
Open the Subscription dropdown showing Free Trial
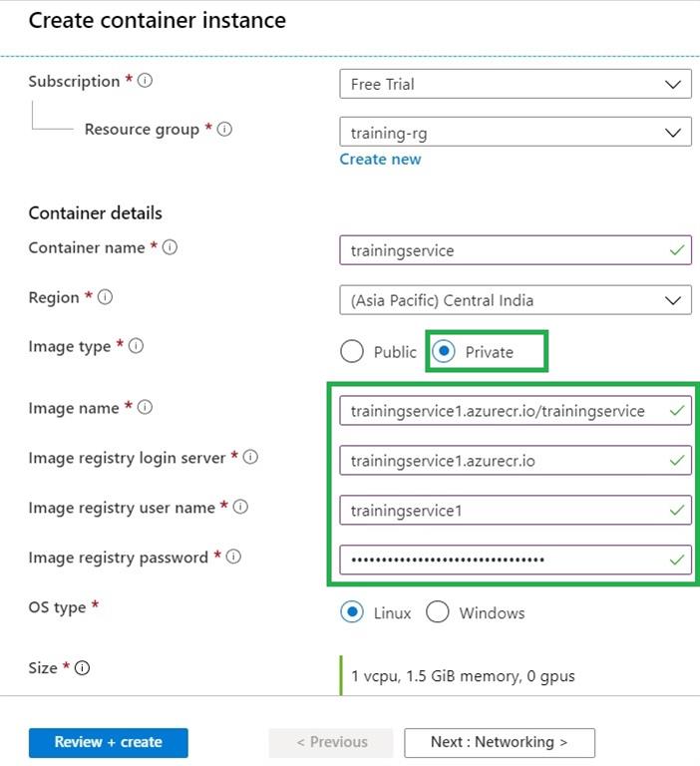click(516, 84)
